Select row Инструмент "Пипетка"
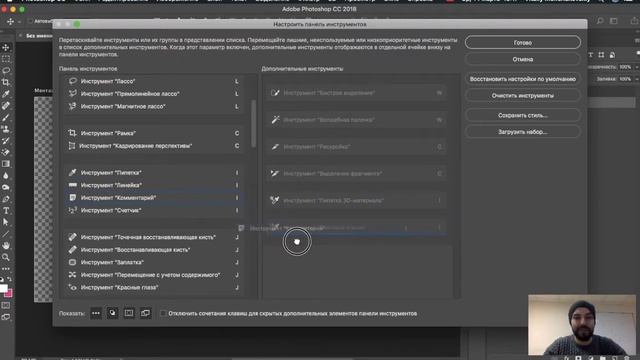 154,173
